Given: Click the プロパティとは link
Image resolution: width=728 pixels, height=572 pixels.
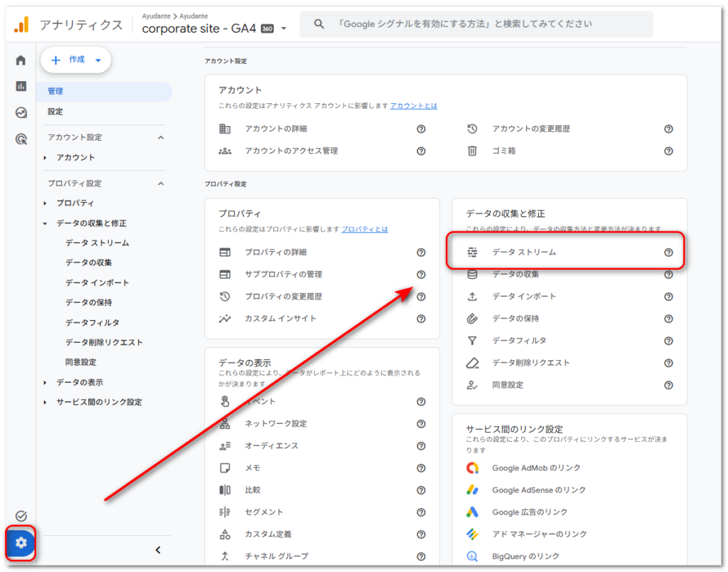Looking at the screenshot, I should pyautogui.click(x=365, y=229).
